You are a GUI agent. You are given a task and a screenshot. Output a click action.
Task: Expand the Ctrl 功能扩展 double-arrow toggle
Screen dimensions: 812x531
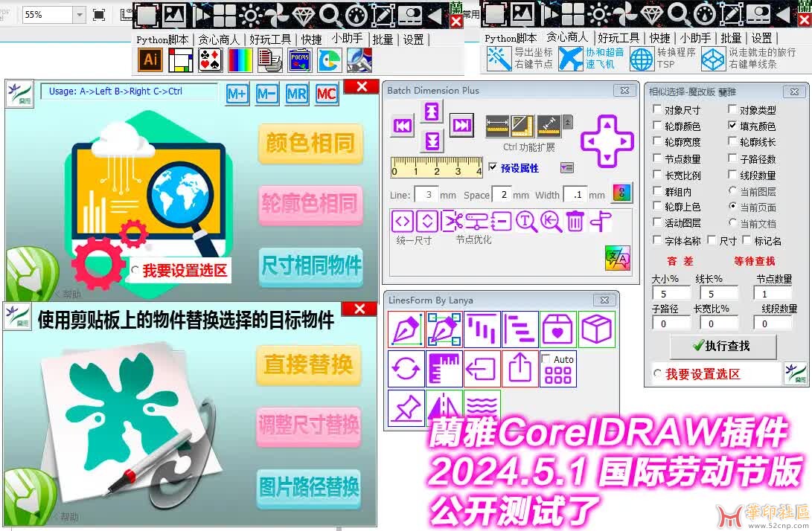tap(568, 122)
